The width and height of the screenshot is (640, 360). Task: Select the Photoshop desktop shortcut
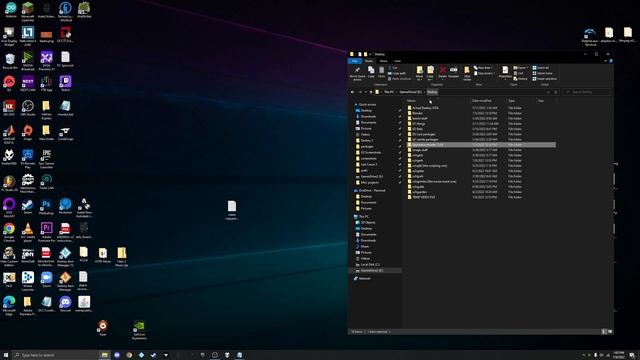pyautogui.click(x=46, y=206)
